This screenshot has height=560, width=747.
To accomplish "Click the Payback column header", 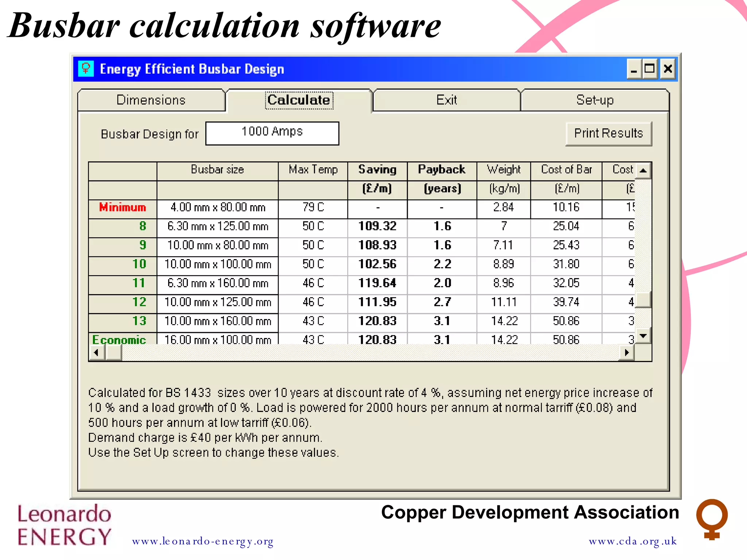I will (x=442, y=170).
